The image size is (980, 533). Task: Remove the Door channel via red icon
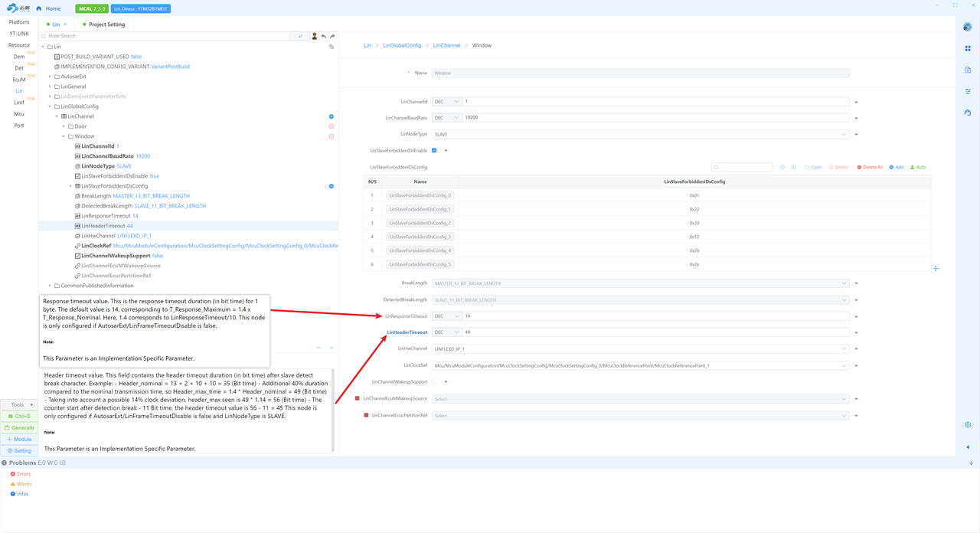coord(331,126)
